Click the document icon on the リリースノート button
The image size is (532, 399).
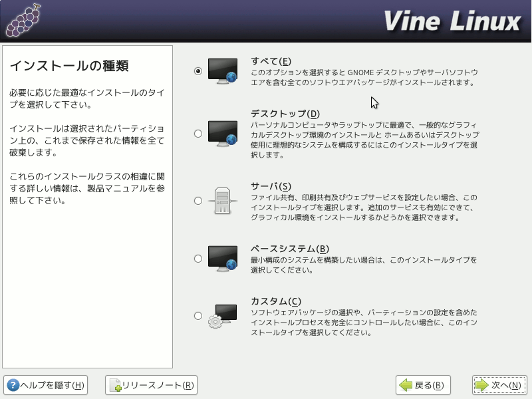(115, 386)
